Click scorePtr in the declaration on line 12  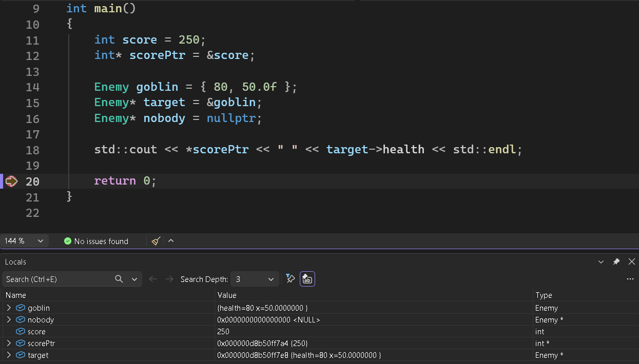157,55
